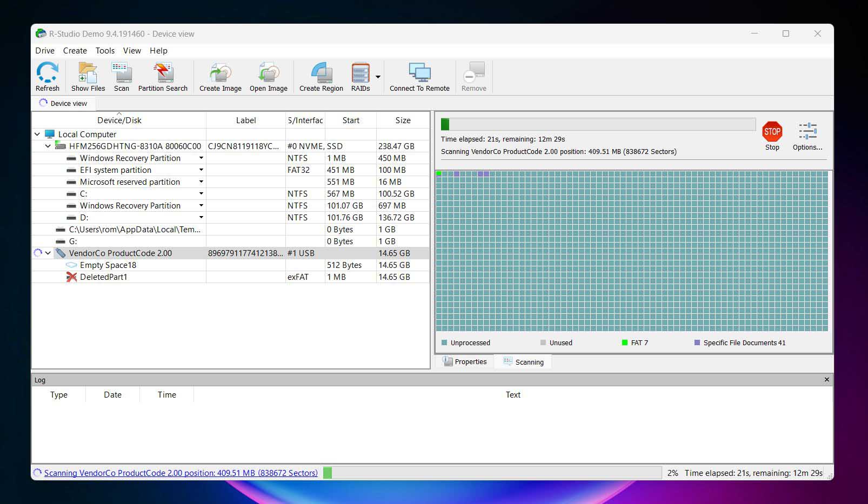Viewport: 868px width, 504px height.
Task: Sort by Start column header
Action: point(351,120)
